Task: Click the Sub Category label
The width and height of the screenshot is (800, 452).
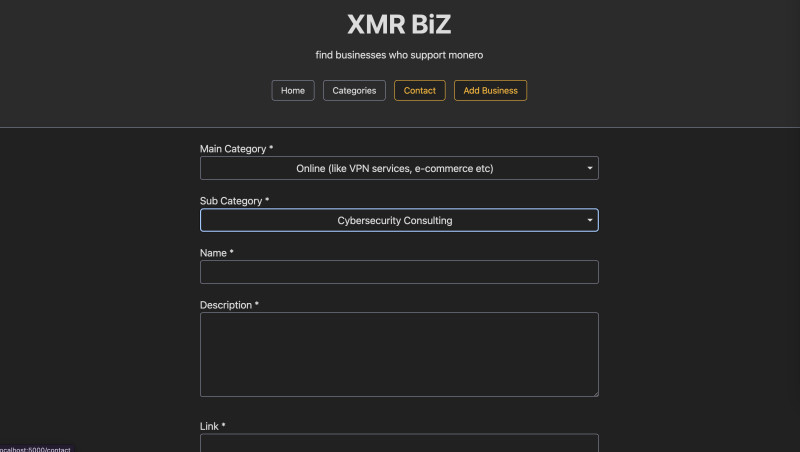Action: (x=234, y=201)
